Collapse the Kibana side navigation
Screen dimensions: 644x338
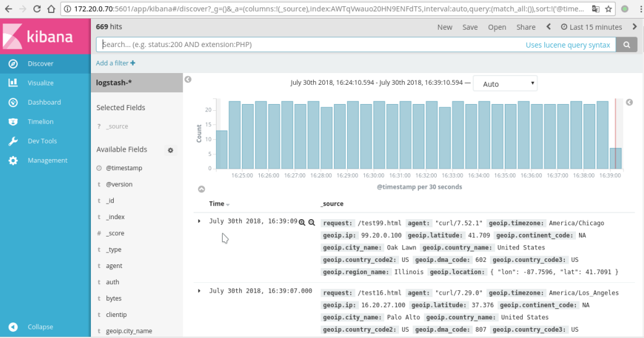coord(40,327)
